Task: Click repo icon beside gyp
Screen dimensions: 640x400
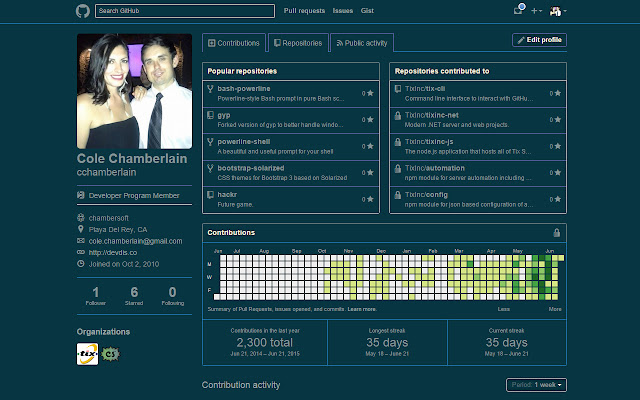Action: click(210, 115)
